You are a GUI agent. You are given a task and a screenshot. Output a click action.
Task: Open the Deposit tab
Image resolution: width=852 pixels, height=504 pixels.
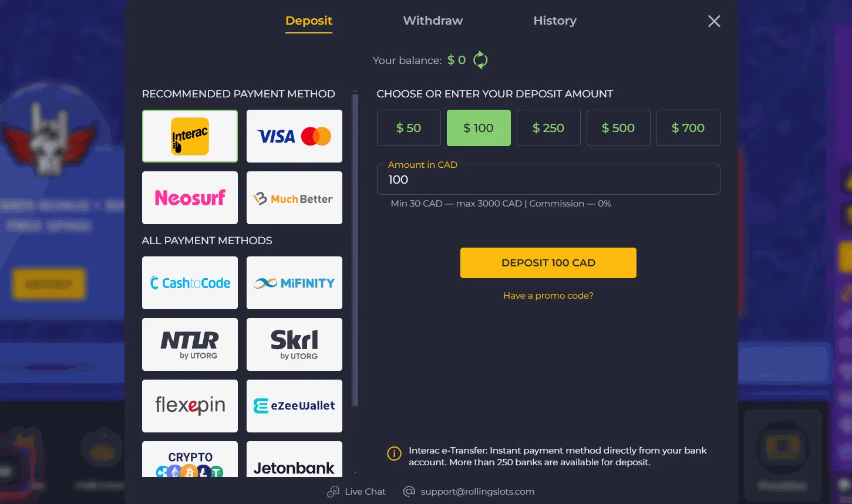tap(309, 21)
